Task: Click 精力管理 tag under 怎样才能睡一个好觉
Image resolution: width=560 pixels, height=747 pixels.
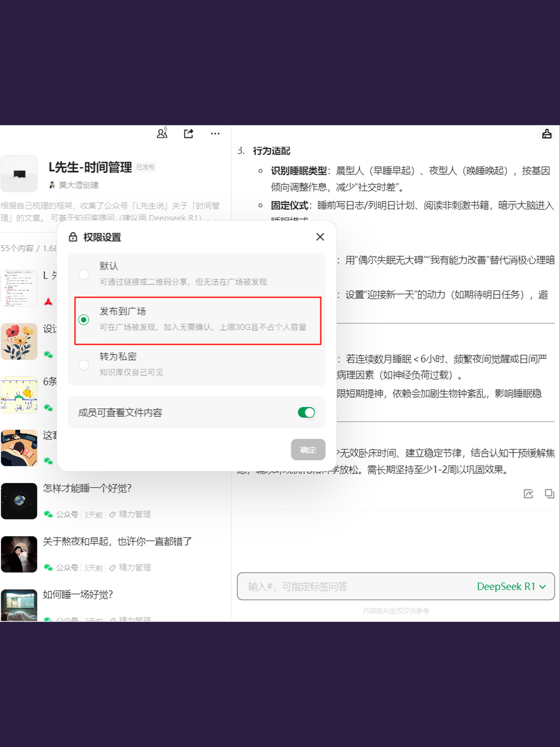Action: point(130,514)
